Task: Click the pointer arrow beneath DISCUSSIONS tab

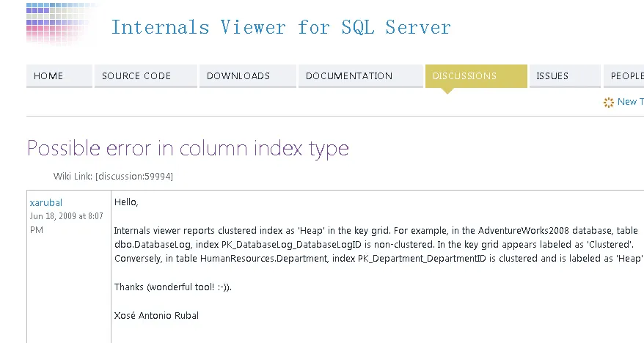Action: click(447, 91)
